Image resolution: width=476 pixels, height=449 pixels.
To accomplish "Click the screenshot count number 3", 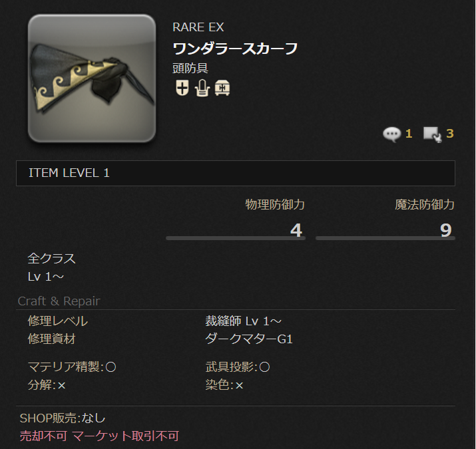I will coord(450,134).
